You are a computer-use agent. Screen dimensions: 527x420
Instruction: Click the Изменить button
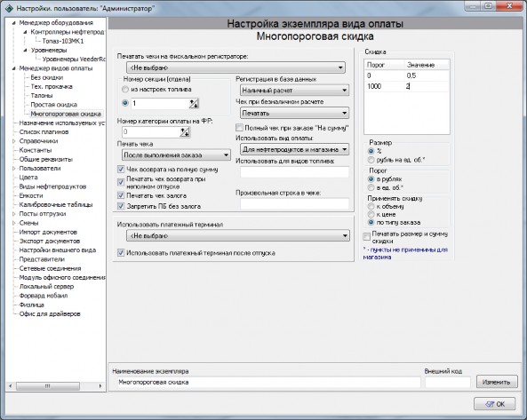pyautogui.click(x=497, y=382)
